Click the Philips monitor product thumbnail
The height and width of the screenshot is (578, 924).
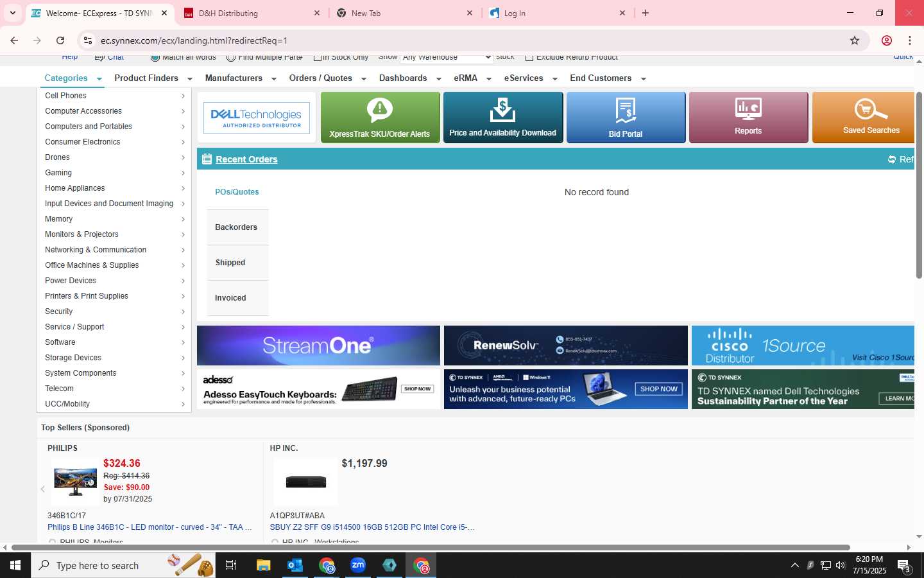pos(76,482)
